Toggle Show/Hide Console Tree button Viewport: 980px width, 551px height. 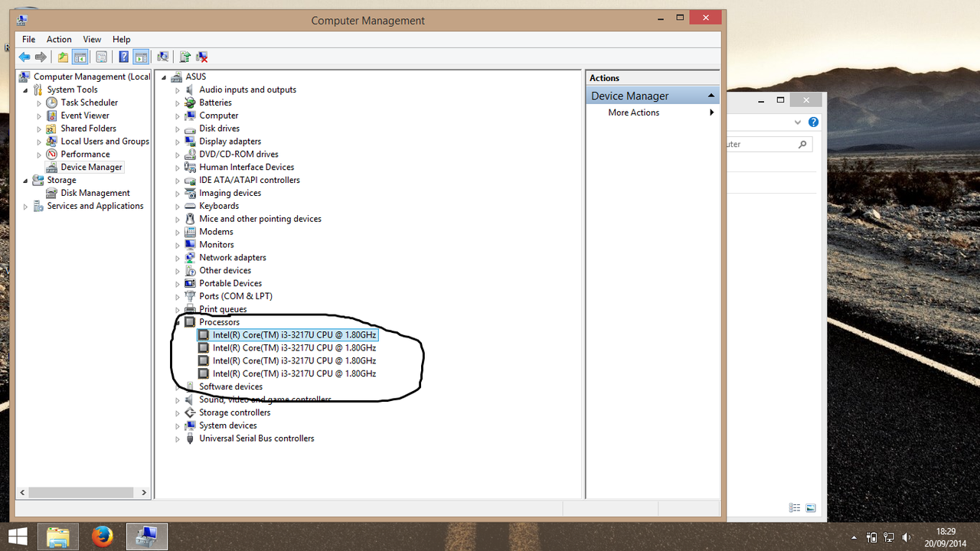[80, 57]
